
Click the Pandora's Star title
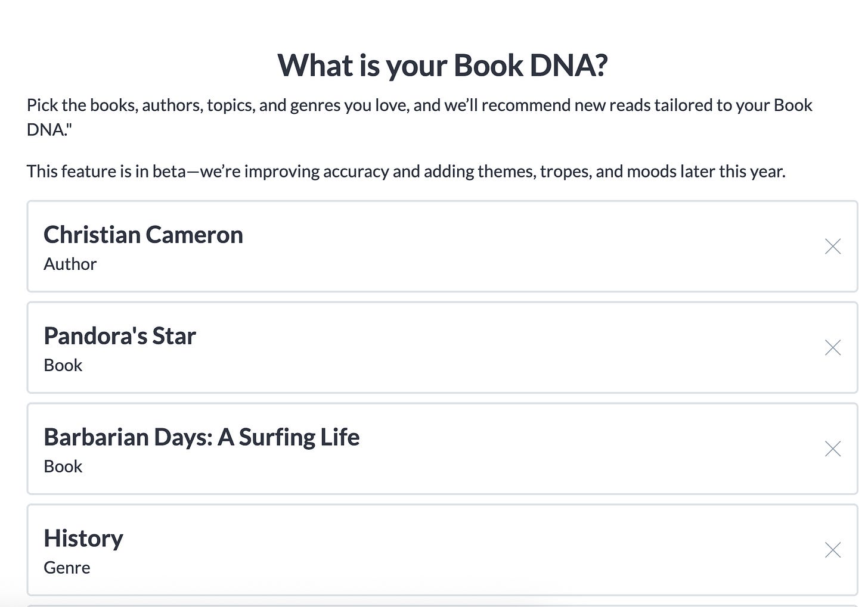pos(120,336)
